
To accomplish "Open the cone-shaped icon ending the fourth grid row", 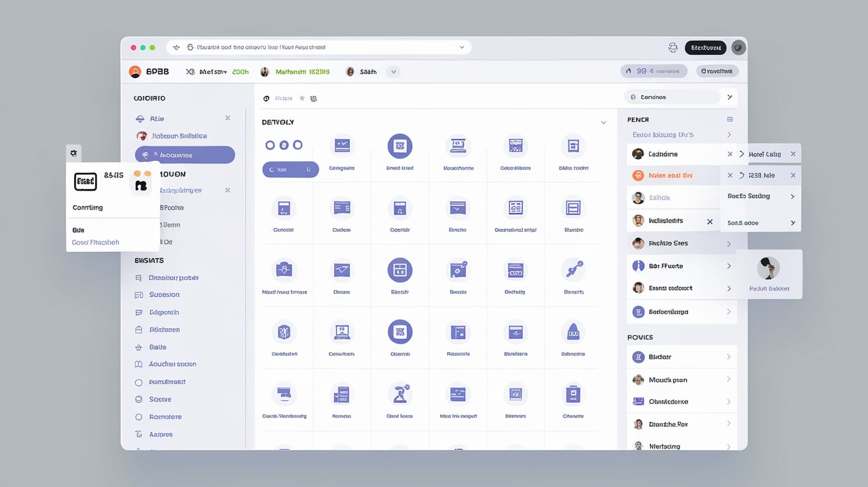I will click(573, 332).
